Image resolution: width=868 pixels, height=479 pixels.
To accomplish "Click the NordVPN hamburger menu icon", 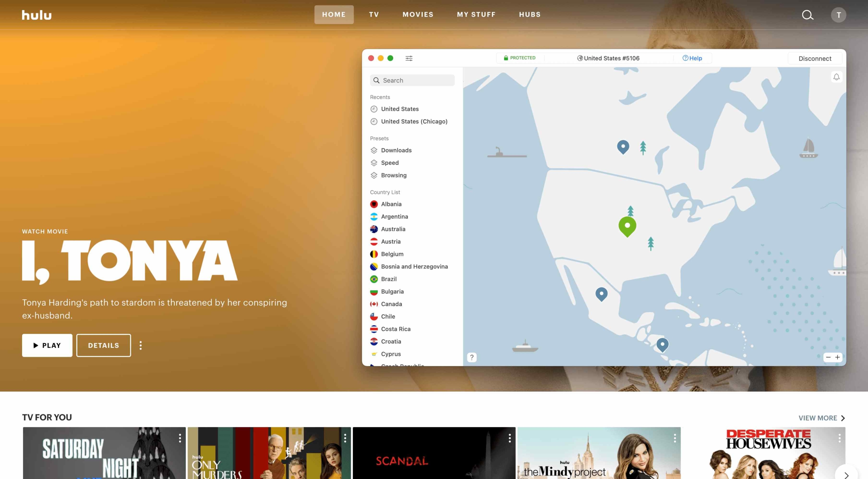I will point(409,58).
